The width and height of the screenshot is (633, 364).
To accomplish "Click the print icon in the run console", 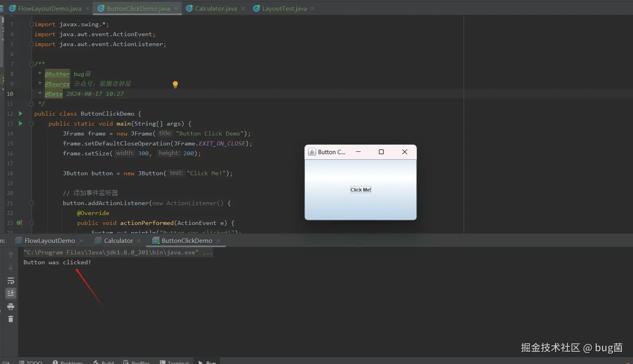I will tap(11, 307).
